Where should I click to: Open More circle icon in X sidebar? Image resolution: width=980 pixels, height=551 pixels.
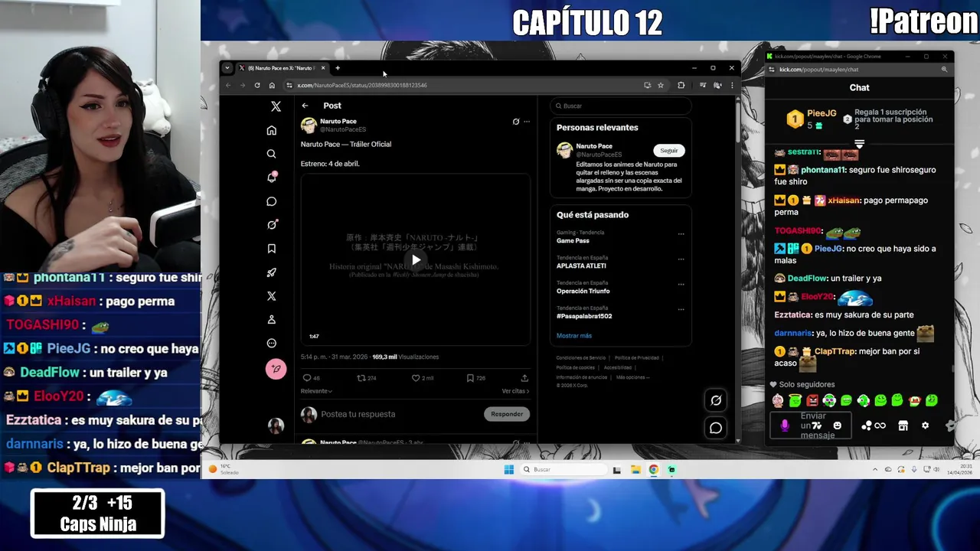coord(271,344)
